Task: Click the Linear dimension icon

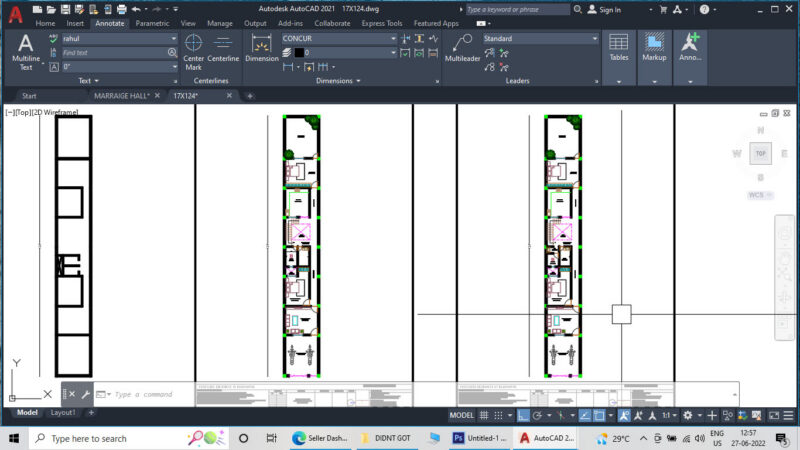Action: coord(288,67)
